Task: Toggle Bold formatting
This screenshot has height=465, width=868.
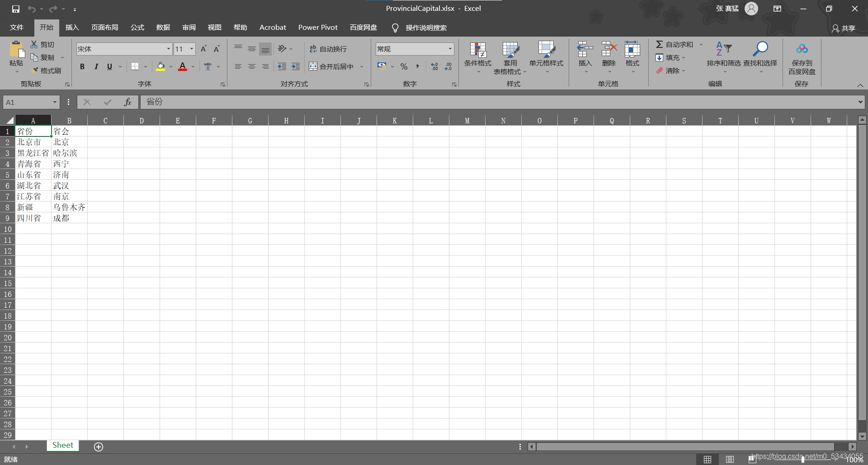Action: (82, 66)
